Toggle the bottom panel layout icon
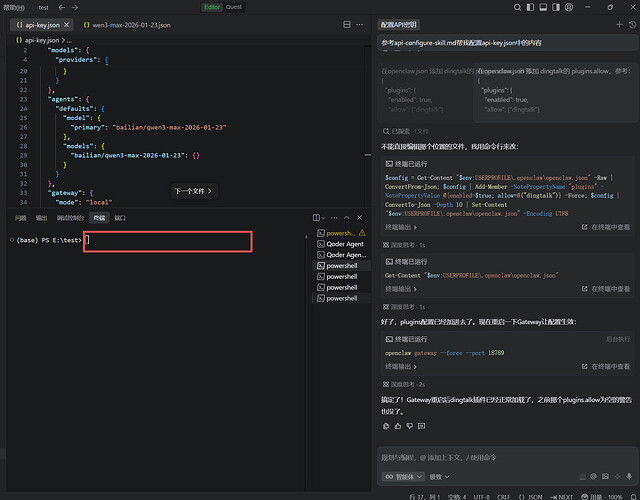The height and width of the screenshot is (500, 640). tap(543, 7)
